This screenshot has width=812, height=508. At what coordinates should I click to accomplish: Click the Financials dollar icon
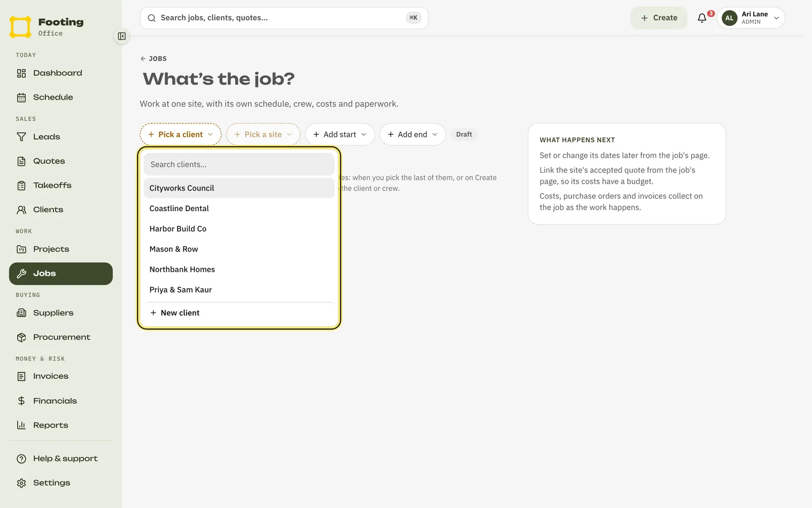click(21, 401)
